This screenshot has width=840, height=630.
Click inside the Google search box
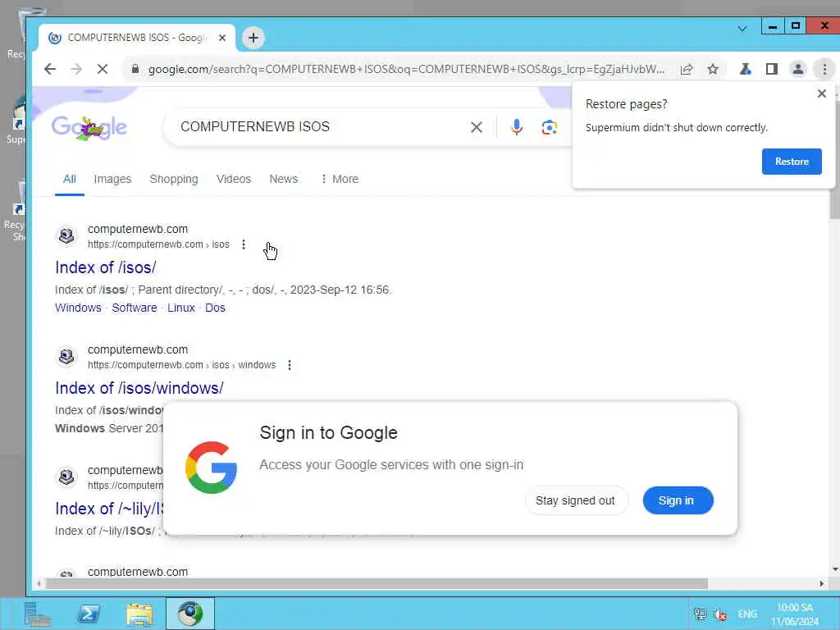(x=322, y=127)
